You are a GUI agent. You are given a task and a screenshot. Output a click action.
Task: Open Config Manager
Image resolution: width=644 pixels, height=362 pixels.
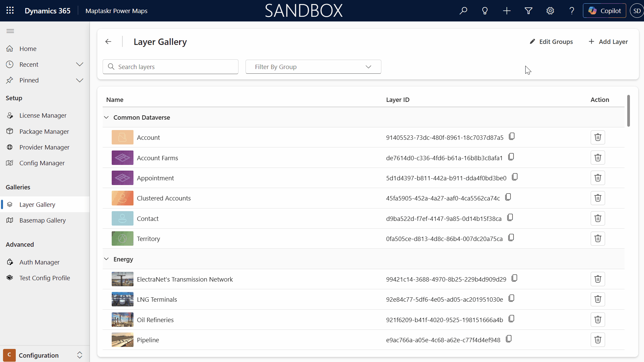click(45, 163)
